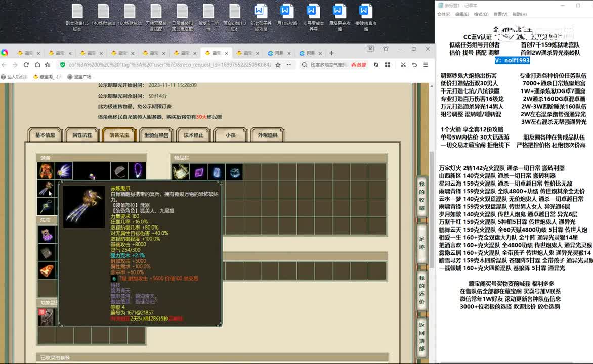Screen dimensions: 593x364
Task: Go back with the browser back arrow
Action: [x=4, y=65]
